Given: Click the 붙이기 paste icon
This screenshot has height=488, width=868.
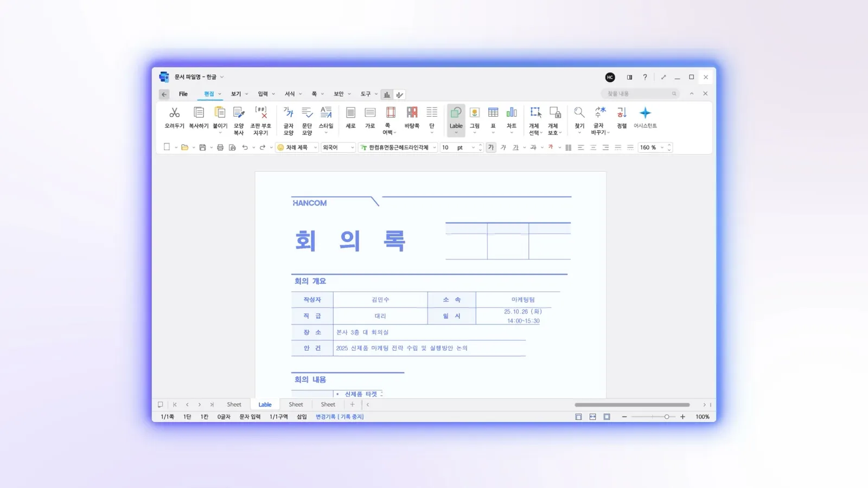Looking at the screenshot, I should click(220, 112).
